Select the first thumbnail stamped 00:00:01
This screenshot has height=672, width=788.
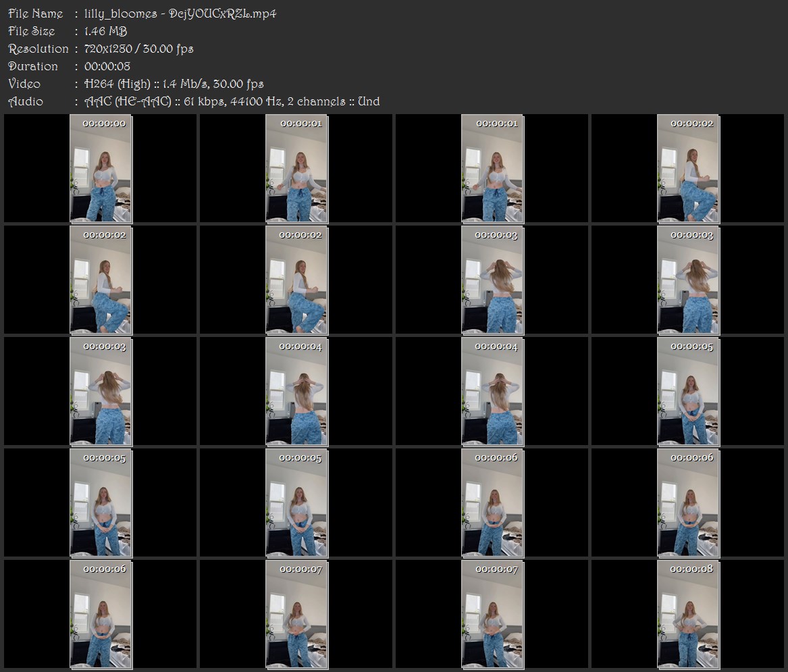[x=296, y=169]
